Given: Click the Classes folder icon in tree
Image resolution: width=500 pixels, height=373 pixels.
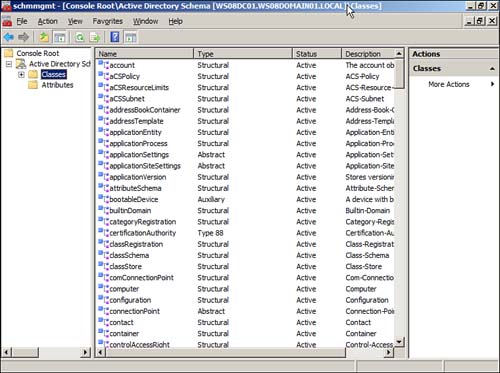Looking at the screenshot, I should (33, 74).
